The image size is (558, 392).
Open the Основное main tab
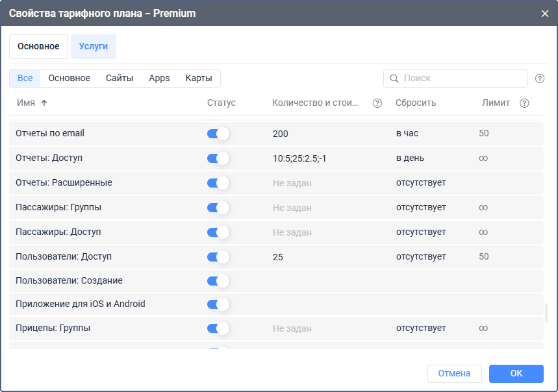[x=38, y=47]
